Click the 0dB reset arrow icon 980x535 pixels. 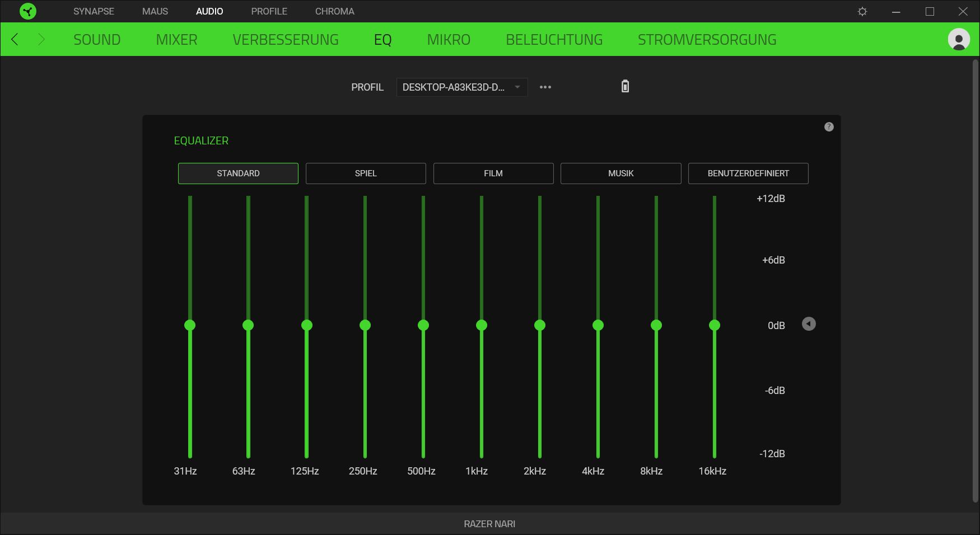(808, 324)
